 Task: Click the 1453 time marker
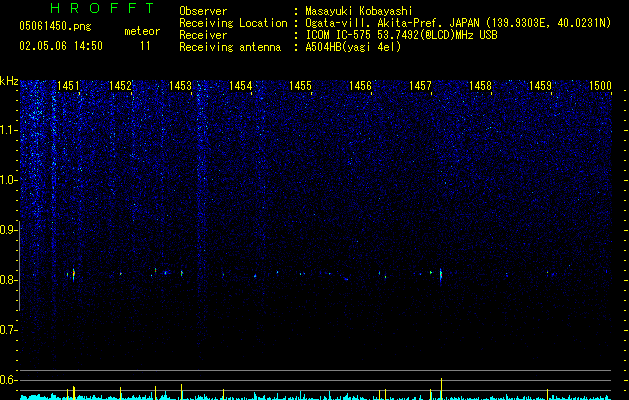point(181,86)
